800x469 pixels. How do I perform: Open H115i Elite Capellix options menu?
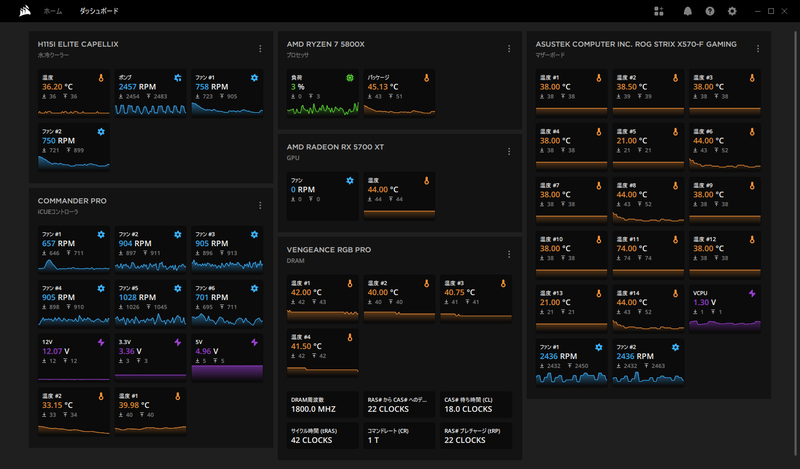(260, 48)
